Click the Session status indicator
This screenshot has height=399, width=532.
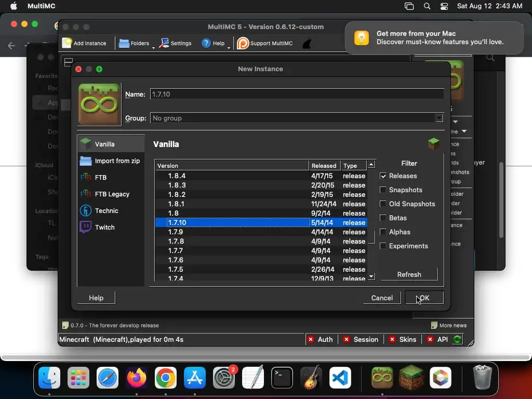point(361,339)
